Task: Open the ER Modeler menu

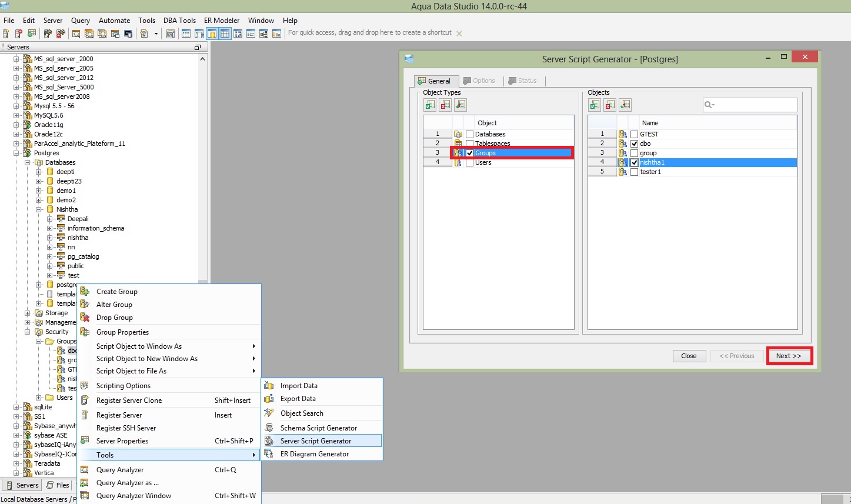Action: pyautogui.click(x=222, y=20)
